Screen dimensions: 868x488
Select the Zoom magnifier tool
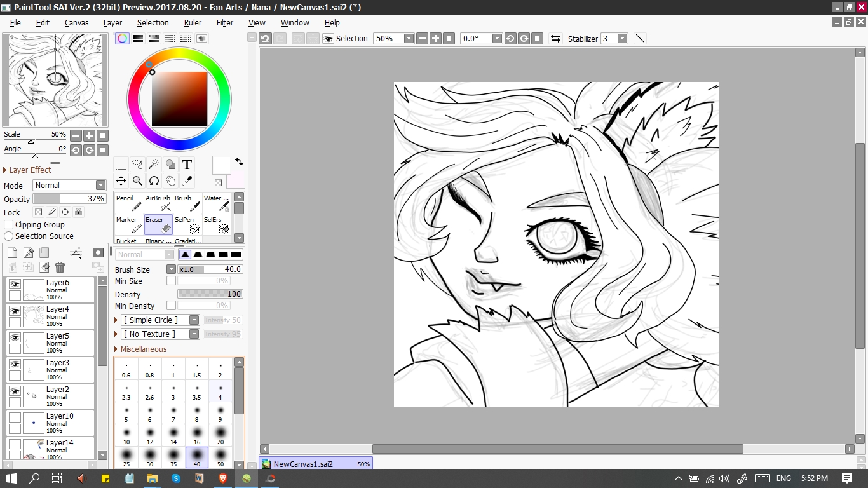(137, 181)
